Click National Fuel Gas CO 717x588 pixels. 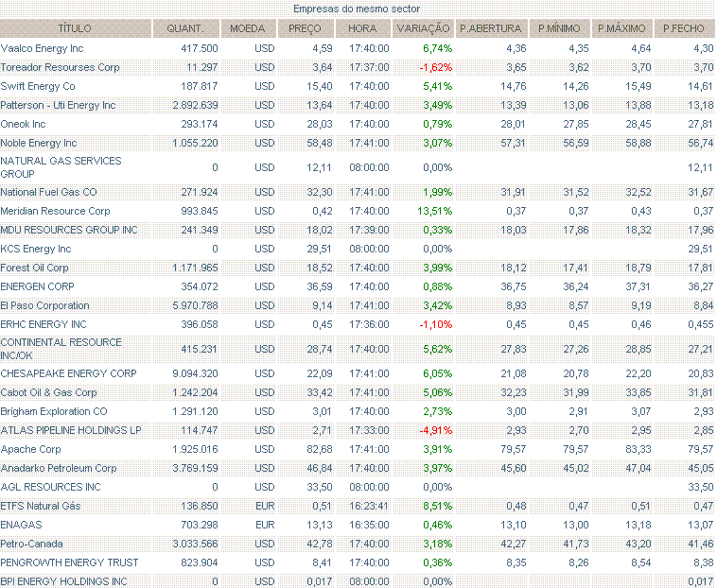(48, 192)
